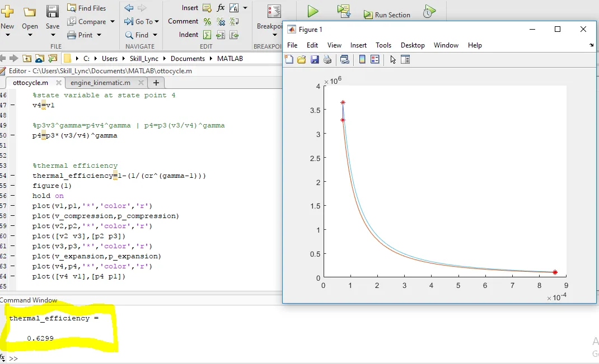Click the browse for folder icon
599x364 pixels.
pyautogui.click(x=53, y=58)
